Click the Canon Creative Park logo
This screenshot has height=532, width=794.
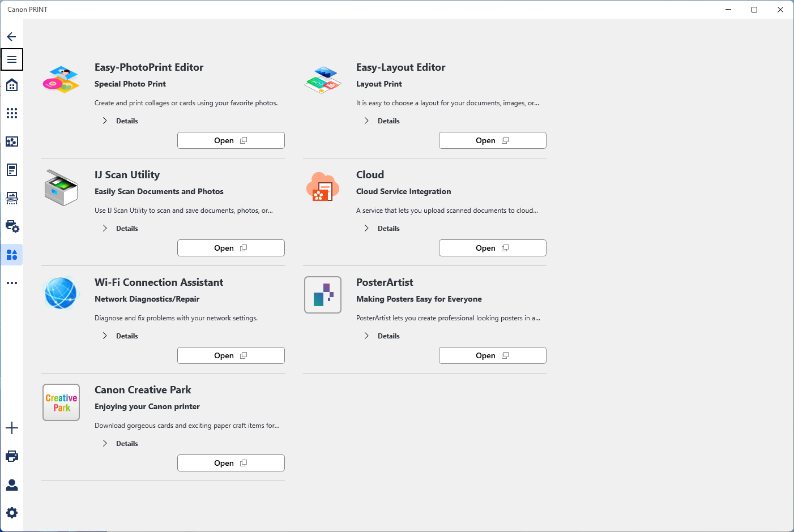click(x=61, y=402)
